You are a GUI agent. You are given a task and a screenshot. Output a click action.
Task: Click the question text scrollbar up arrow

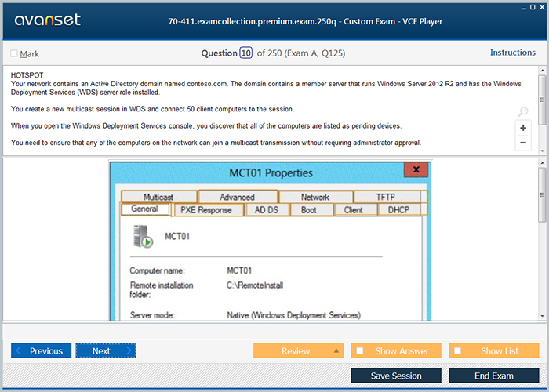543,71
